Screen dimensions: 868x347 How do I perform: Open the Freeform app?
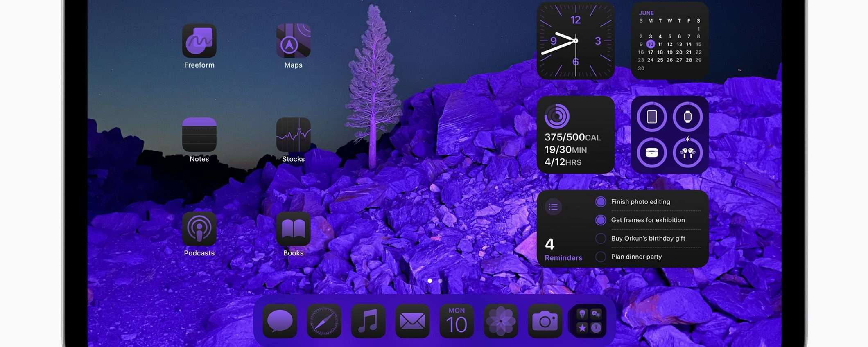[199, 41]
